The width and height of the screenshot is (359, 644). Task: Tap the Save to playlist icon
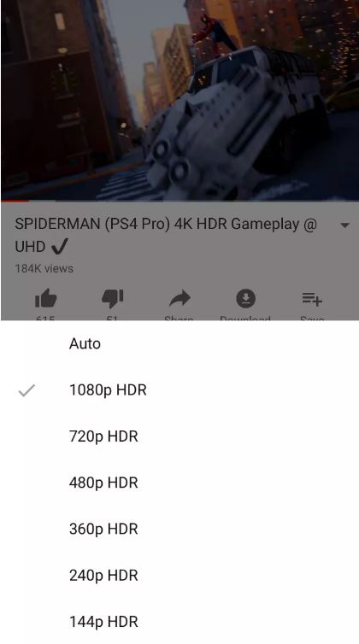point(312,299)
